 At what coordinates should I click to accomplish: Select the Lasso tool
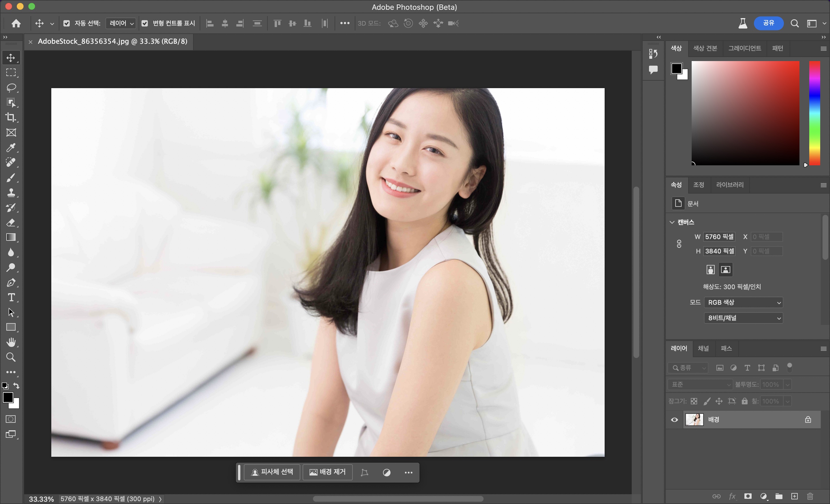point(11,88)
